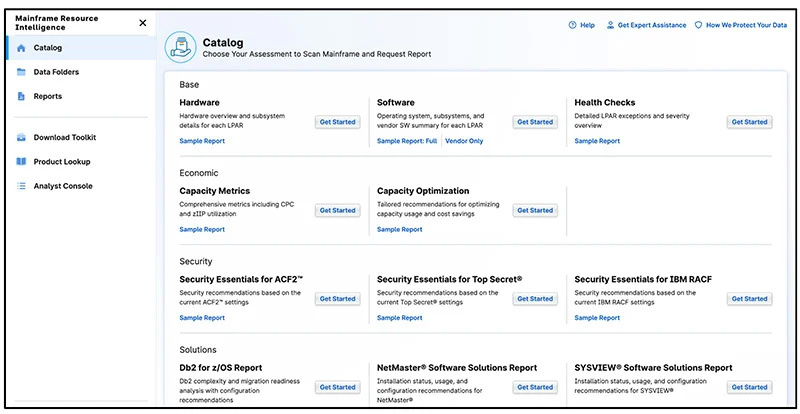800x414 pixels.
Task: Click the Hardware assessment title
Action: click(199, 103)
